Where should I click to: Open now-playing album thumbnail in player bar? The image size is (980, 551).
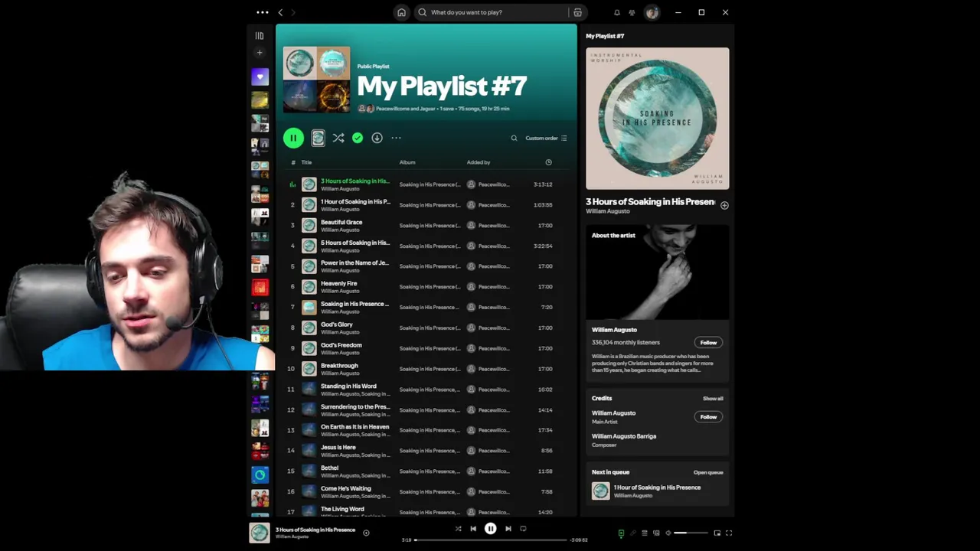pos(260,533)
